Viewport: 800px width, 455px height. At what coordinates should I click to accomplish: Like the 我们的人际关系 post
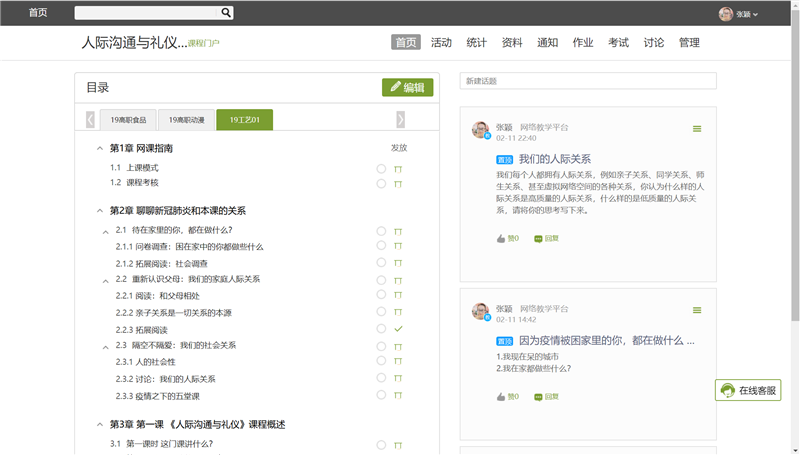508,239
